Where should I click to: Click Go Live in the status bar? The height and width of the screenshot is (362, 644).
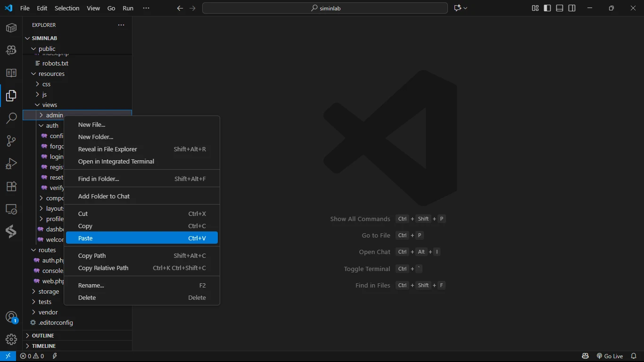610,356
